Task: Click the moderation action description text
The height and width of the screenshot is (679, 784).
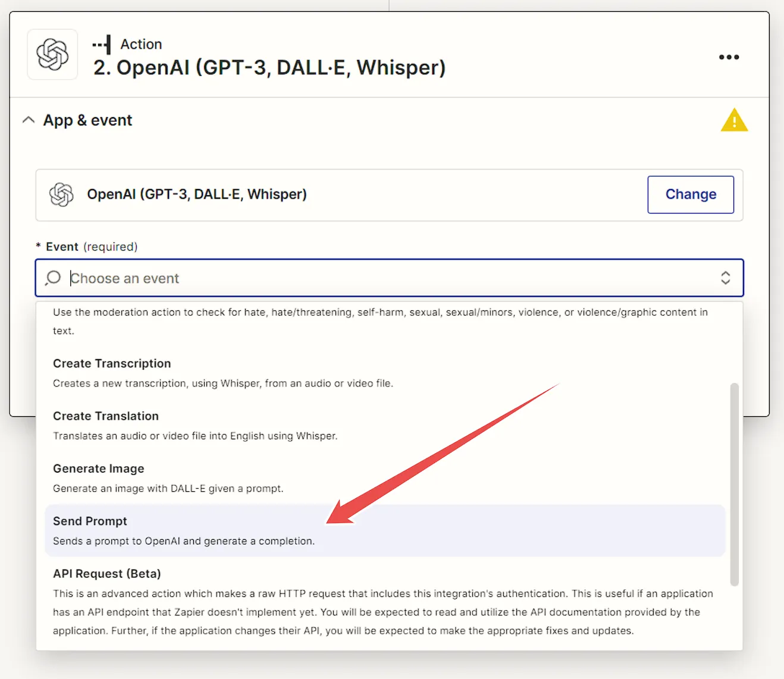Action: tap(380, 321)
